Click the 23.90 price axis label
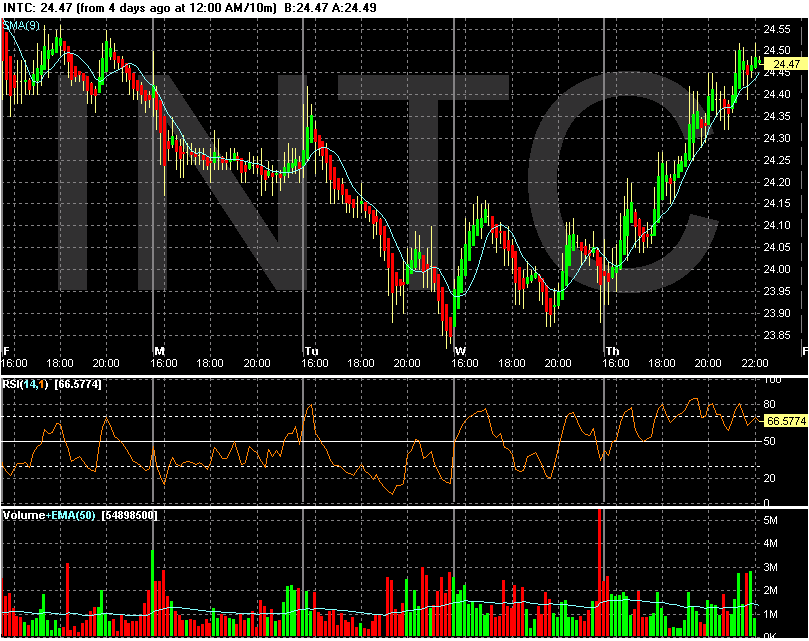809x641 pixels. pyautogui.click(x=776, y=313)
